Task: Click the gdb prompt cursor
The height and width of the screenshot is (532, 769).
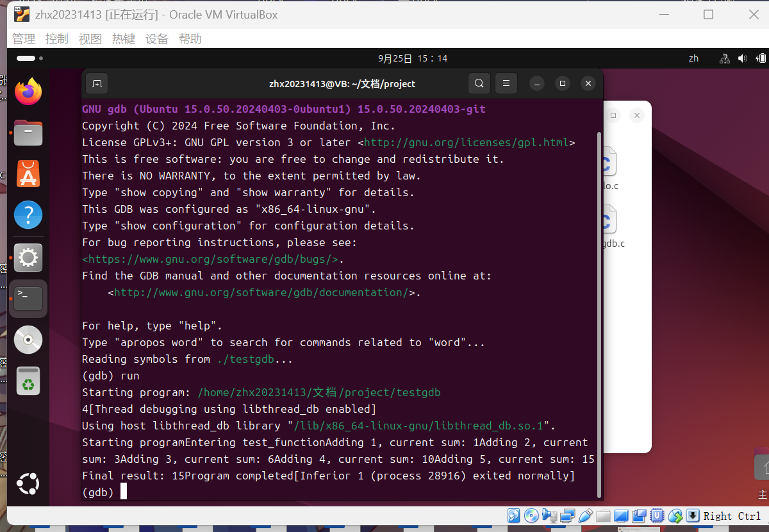Action: [x=124, y=492]
